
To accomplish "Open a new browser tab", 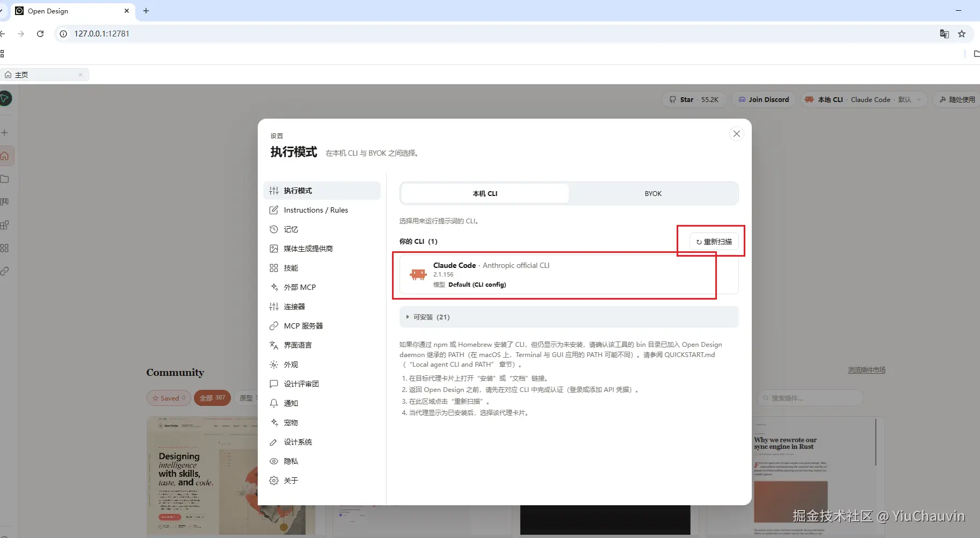I will pyautogui.click(x=146, y=11).
